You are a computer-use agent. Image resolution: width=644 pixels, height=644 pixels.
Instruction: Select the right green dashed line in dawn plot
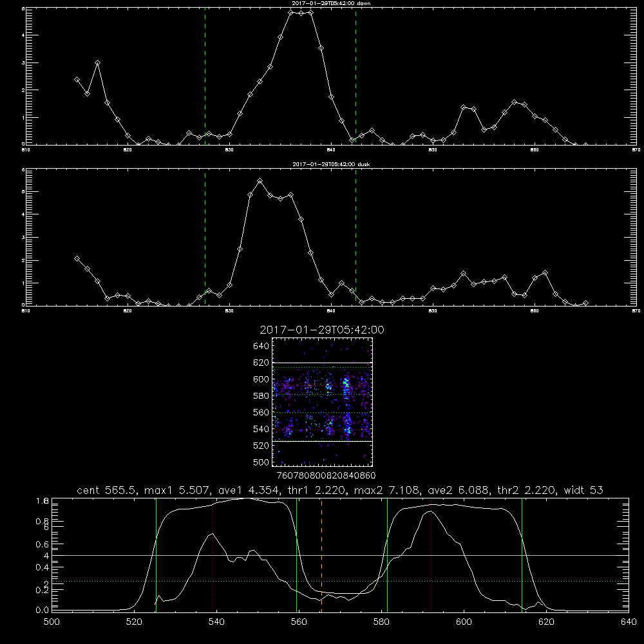355,76
